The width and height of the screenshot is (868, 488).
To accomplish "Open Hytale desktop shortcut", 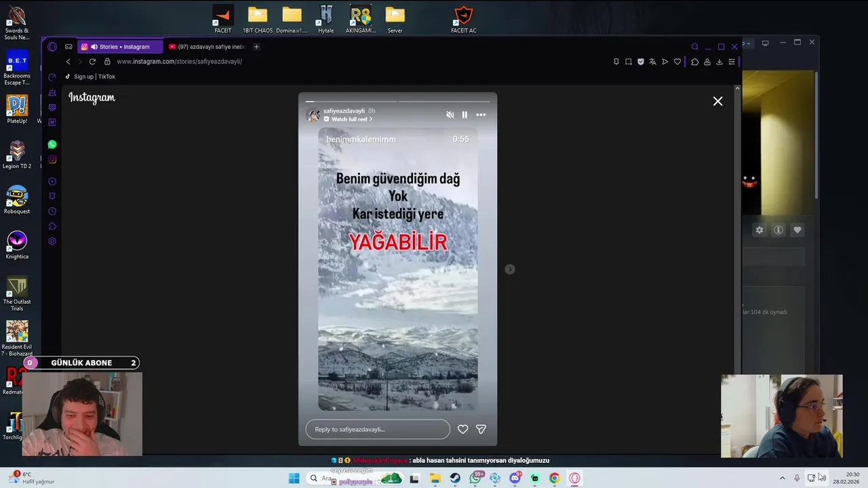I will click(x=326, y=20).
